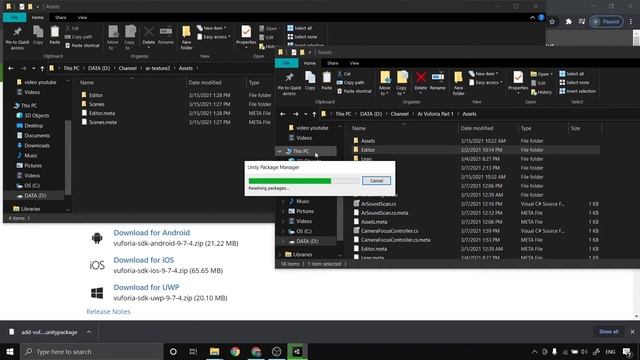Click the Unity Package Manager progress bar
The height and width of the screenshot is (360, 640).
(304, 181)
